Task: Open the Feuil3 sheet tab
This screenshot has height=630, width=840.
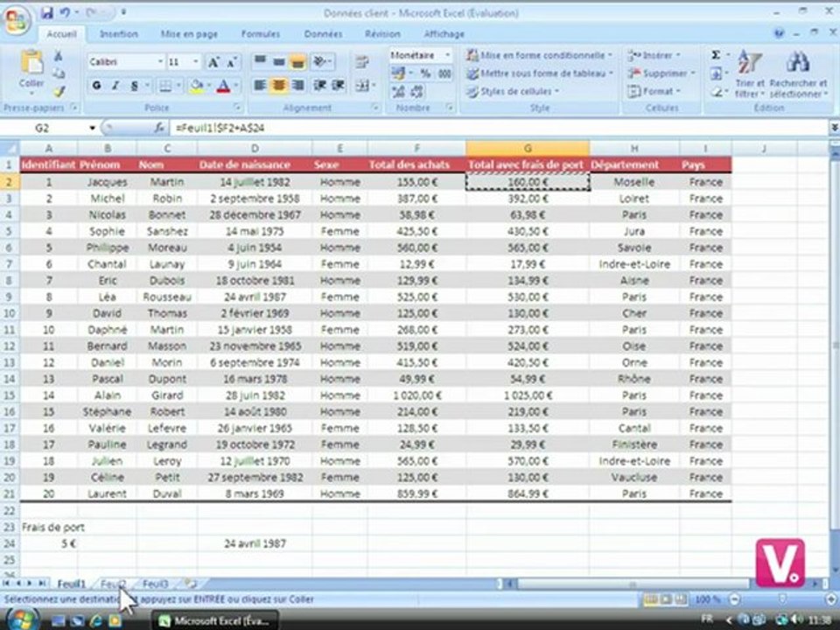Action: [156, 584]
